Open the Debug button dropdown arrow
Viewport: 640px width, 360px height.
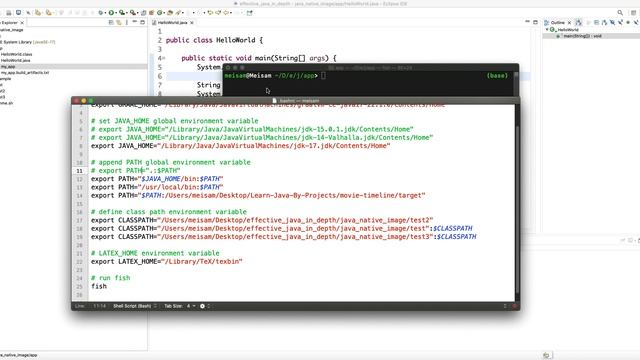(x=105, y=13)
